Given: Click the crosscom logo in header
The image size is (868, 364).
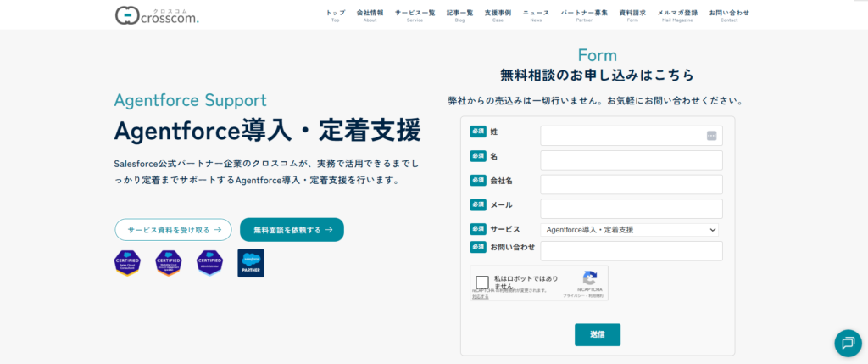Looking at the screenshot, I should tap(157, 14).
